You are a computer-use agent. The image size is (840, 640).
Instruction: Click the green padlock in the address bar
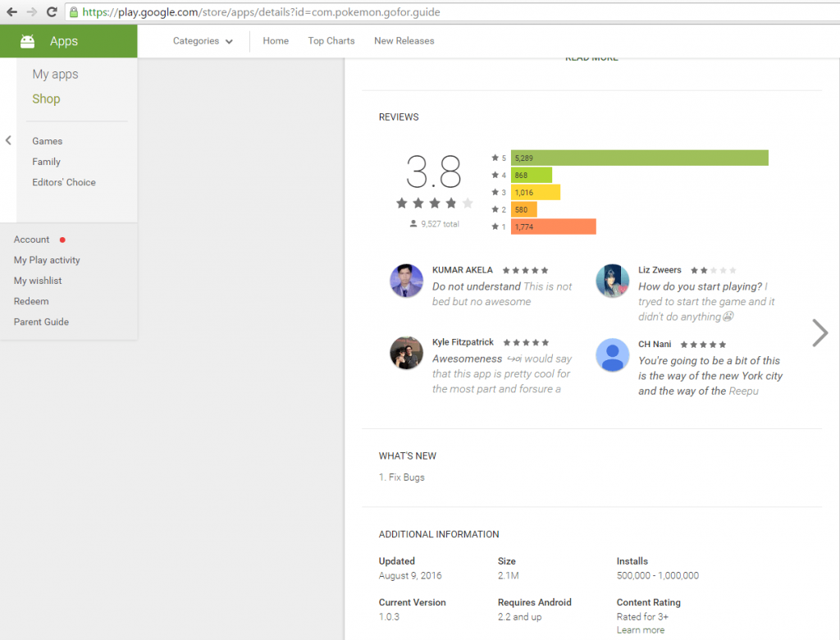tap(74, 11)
